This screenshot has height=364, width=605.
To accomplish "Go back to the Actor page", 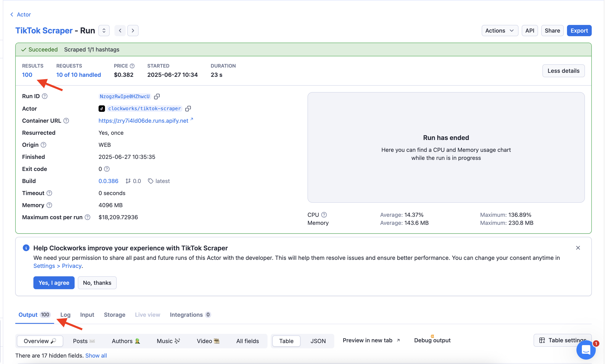I will 21,14.
